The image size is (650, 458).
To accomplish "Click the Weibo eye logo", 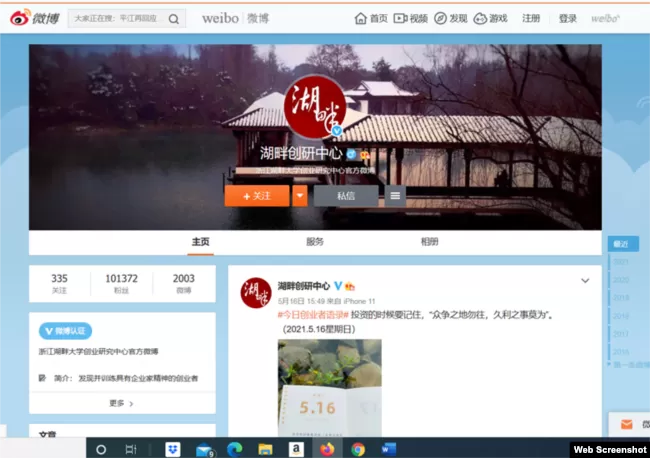I will tap(20, 18).
